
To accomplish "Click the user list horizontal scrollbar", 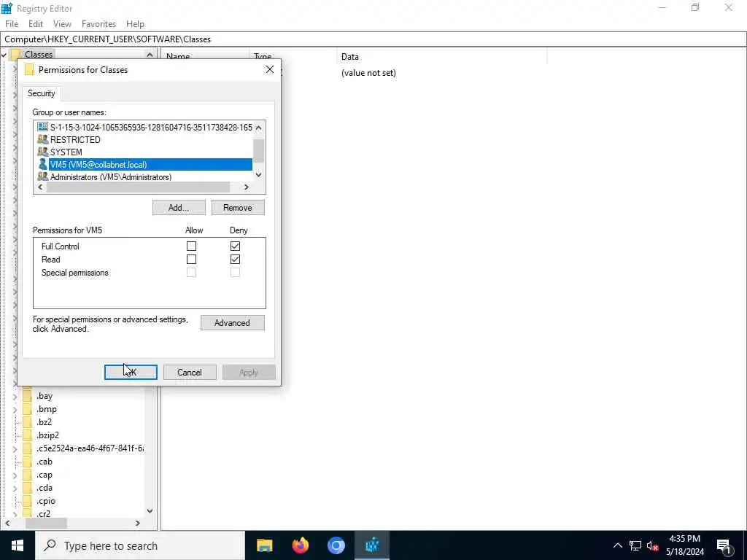I will [x=138, y=187].
